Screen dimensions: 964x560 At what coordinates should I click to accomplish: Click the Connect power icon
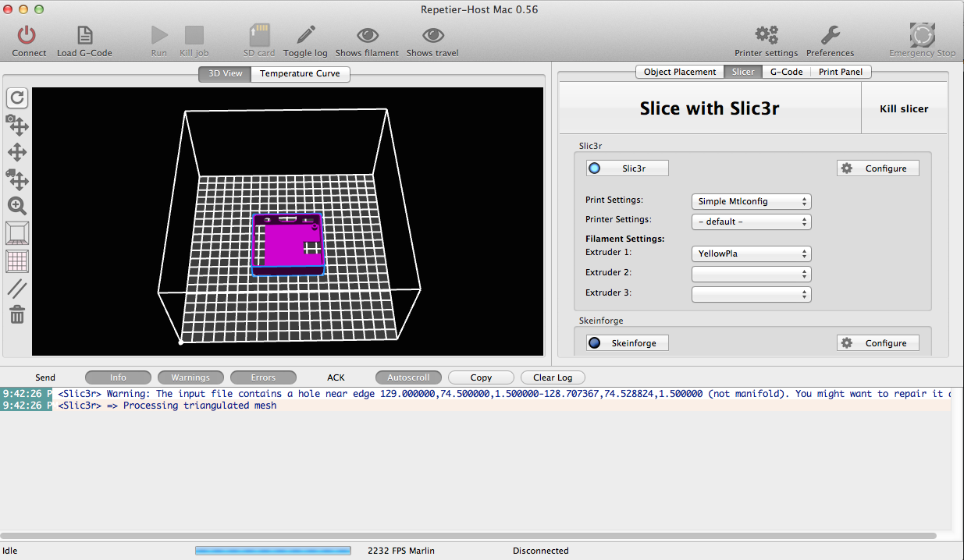[x=28, y=35]
